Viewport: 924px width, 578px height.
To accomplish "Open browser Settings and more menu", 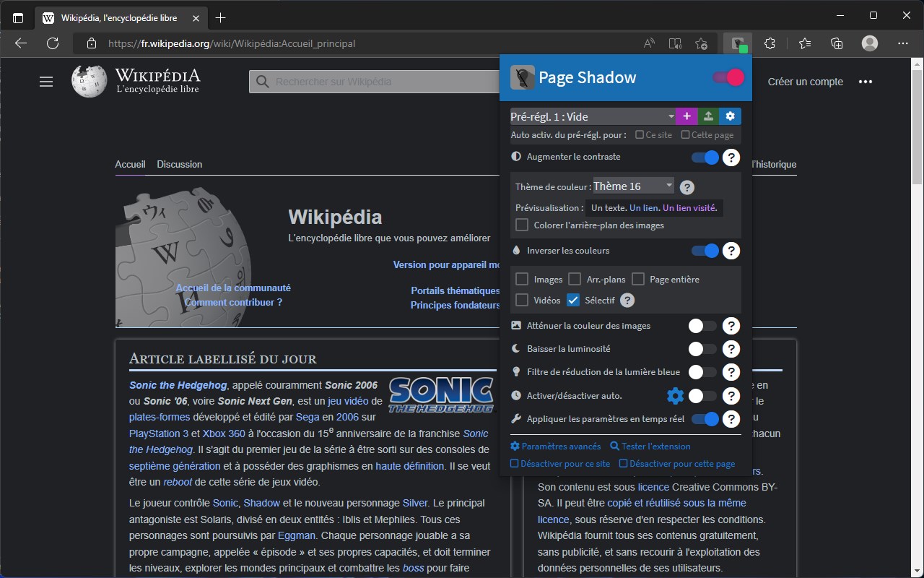I will pyautogui.click(x=902, y=43).
